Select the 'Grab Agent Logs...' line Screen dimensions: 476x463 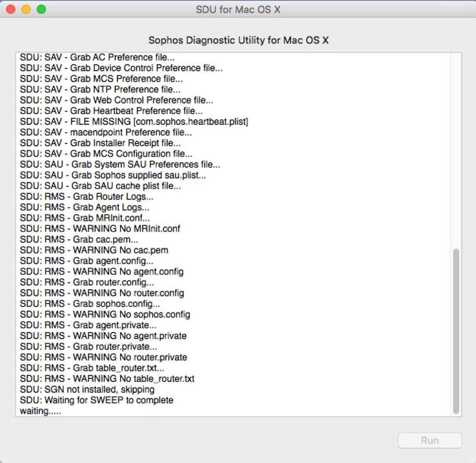pos(84,207)
